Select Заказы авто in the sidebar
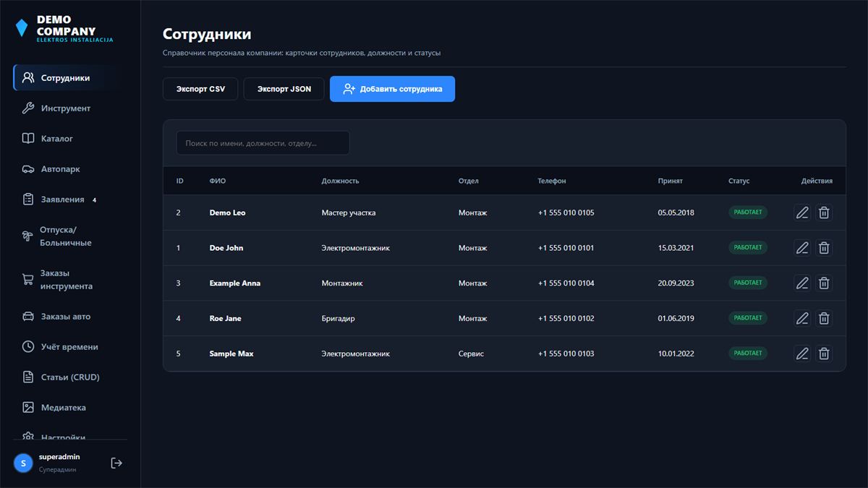This screenshot has height=488, width=868. pyautogui.click(x=70, y=316)
